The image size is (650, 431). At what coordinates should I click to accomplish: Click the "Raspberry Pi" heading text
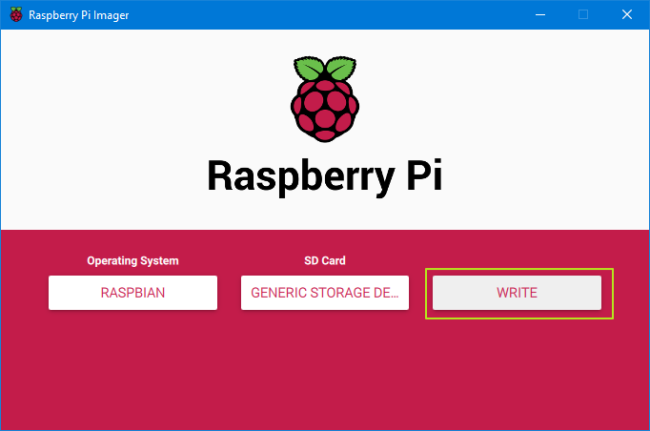tap(325, 177)
